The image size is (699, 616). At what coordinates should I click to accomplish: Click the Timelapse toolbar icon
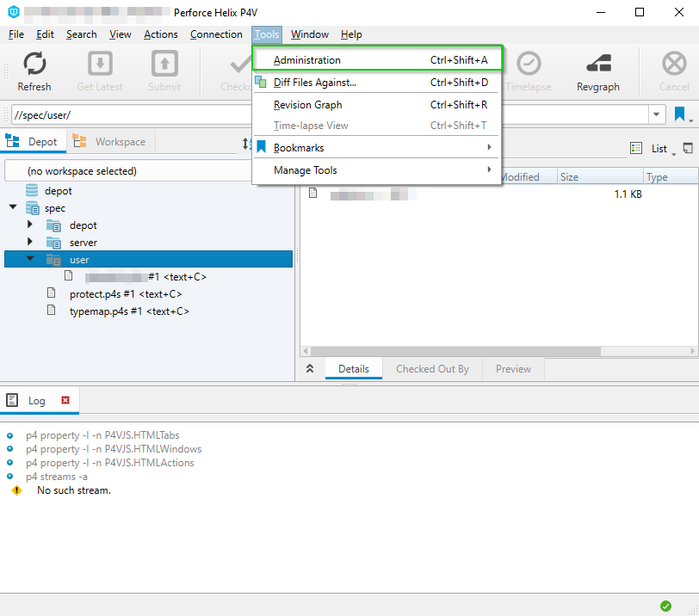(528, 71)
